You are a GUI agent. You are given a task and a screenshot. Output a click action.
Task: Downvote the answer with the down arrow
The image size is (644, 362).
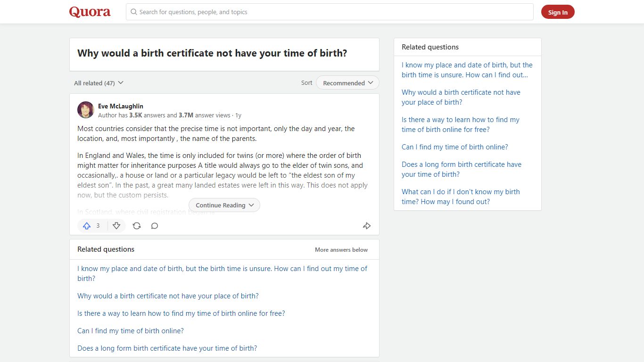tap(116, 226)
